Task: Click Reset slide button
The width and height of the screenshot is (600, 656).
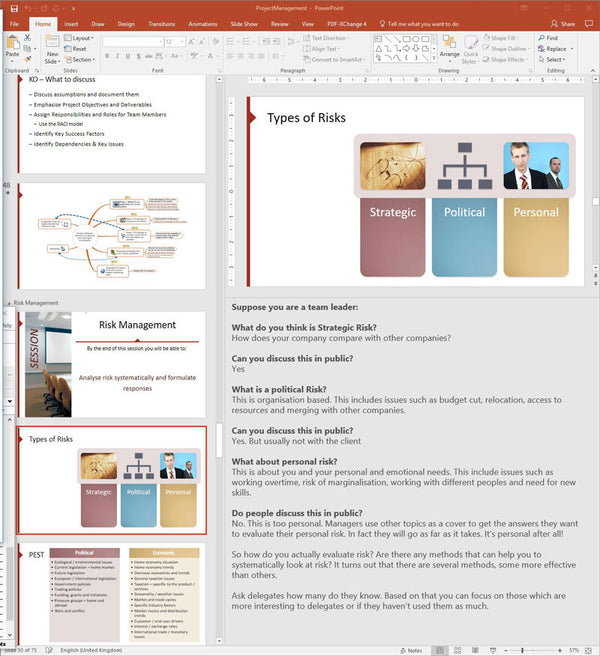Action: 75,49
